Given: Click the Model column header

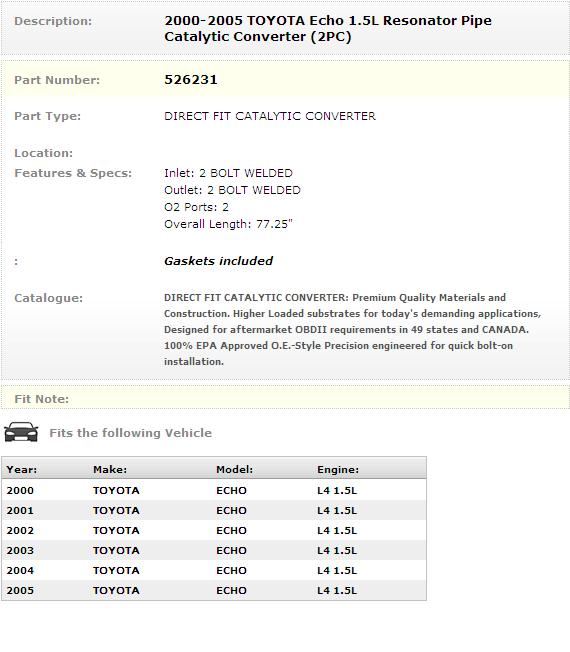Looking at the screenshot, I should coord(234,469).
